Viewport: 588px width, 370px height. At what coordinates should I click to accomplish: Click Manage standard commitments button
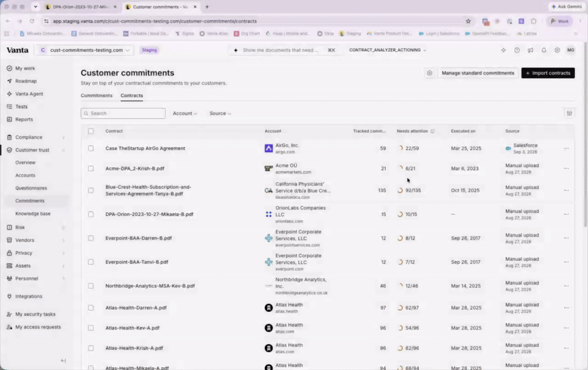[x=478, y=73]
